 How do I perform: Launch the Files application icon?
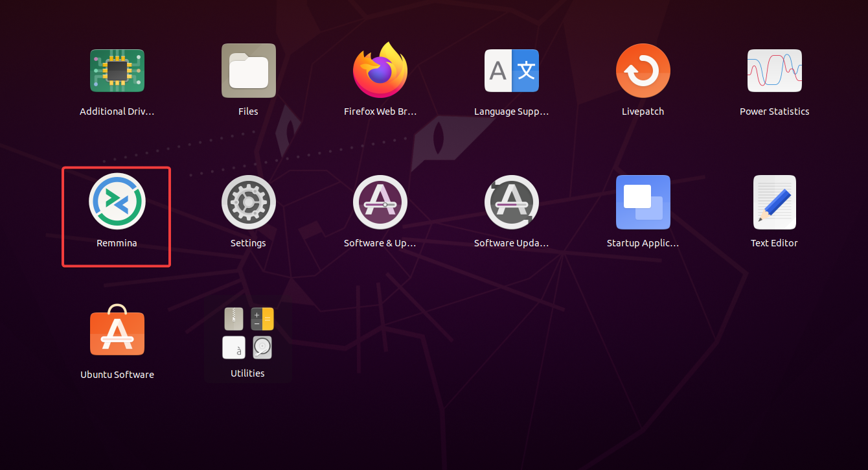point(248,70)
